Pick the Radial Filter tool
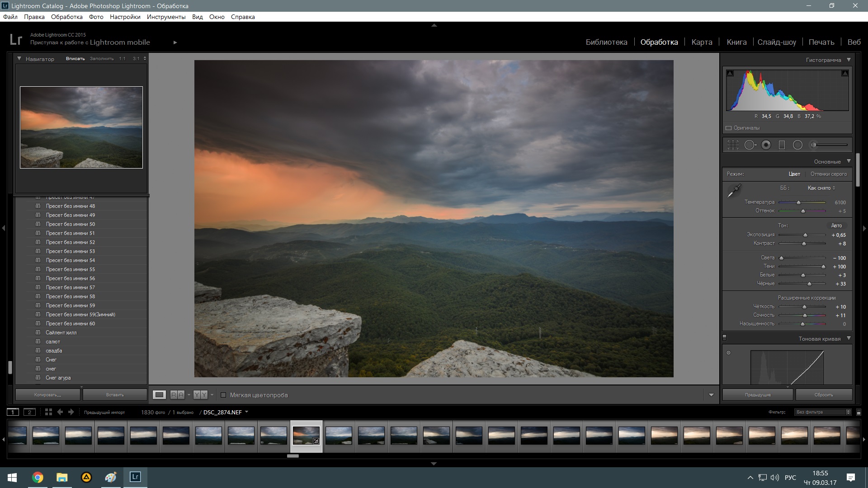This screenshot has height=488, width=868. 797,145
